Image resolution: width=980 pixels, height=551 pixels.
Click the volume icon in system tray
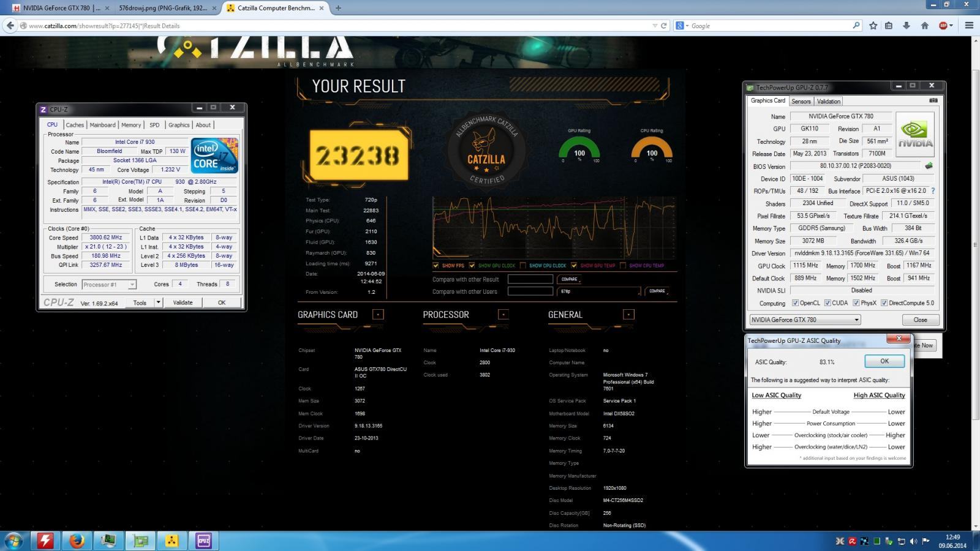[x=913, y=541]
